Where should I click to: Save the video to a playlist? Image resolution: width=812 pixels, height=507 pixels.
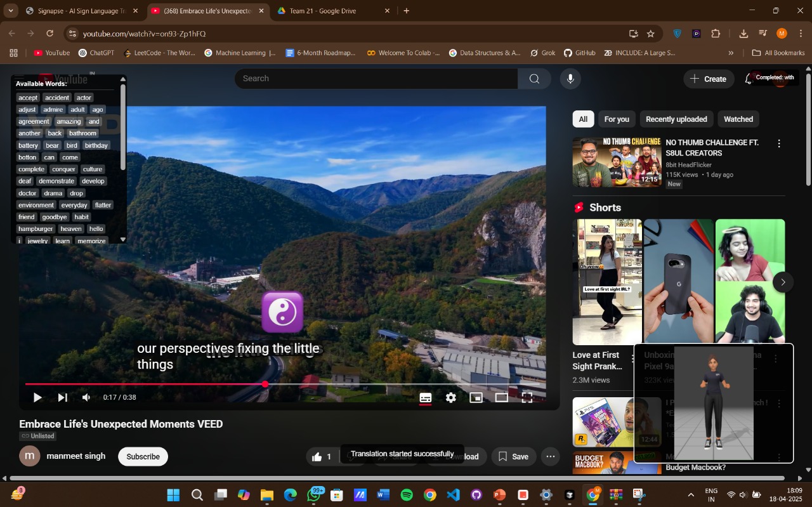(x=513, y=456)
